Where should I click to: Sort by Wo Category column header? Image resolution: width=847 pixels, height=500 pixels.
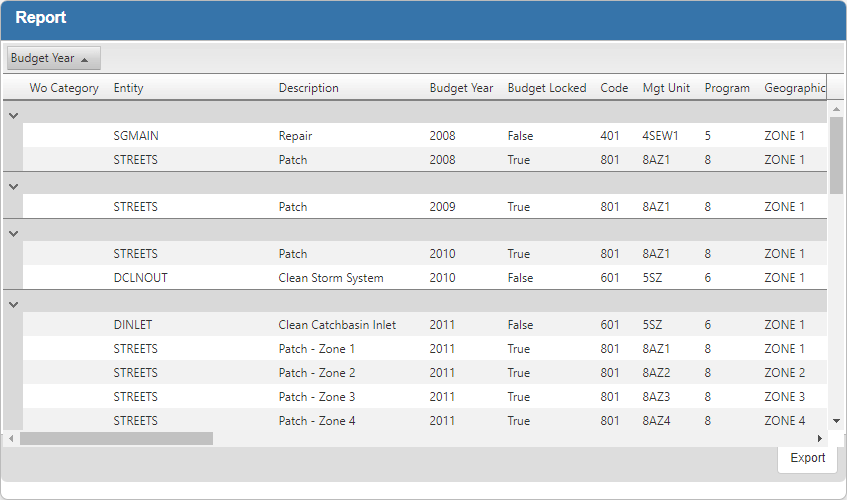(64, 88)
